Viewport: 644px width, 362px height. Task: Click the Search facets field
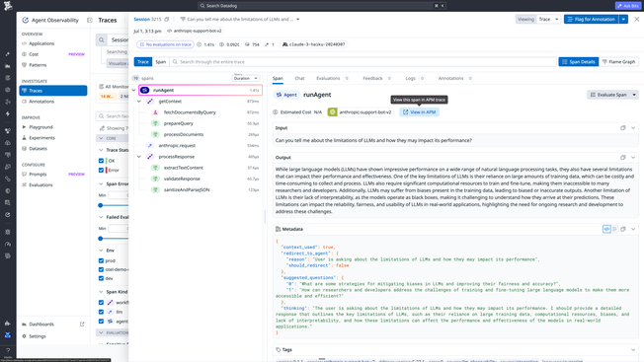tap(113, 116)
